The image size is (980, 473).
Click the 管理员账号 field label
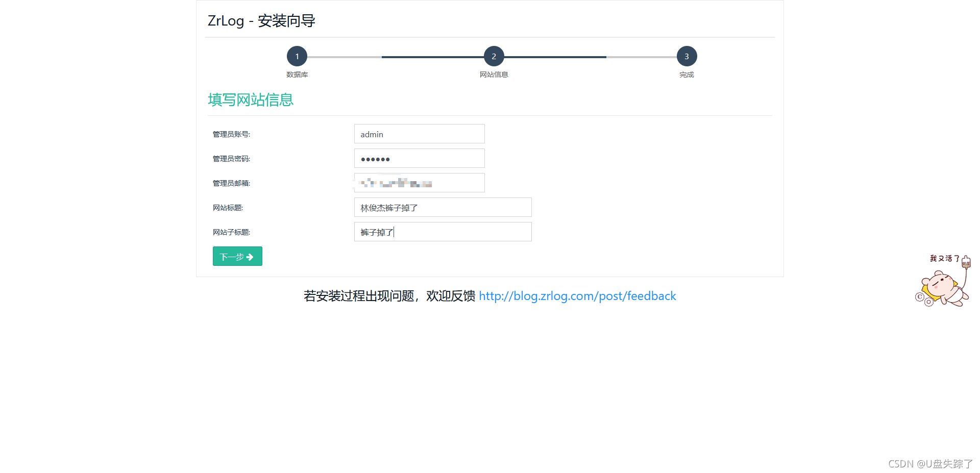pos(231,134)
